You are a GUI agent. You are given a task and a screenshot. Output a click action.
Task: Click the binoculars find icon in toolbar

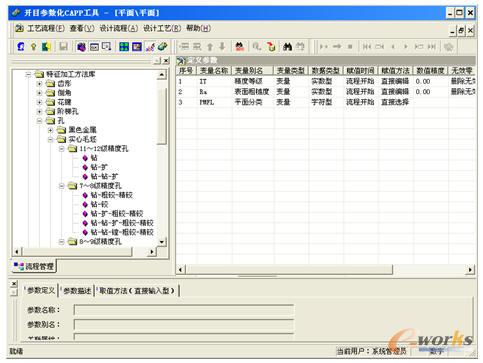[287, 47]
